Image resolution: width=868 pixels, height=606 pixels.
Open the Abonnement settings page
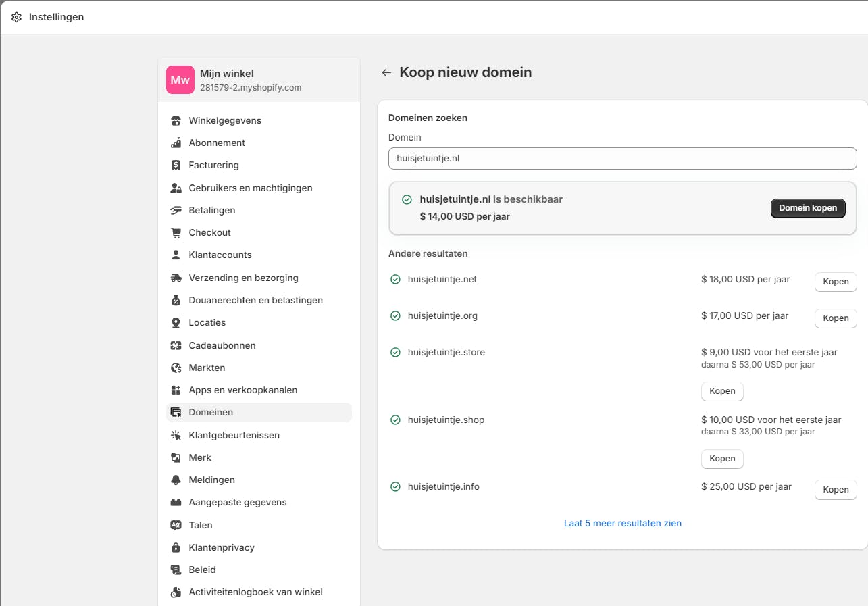(217, 143)
